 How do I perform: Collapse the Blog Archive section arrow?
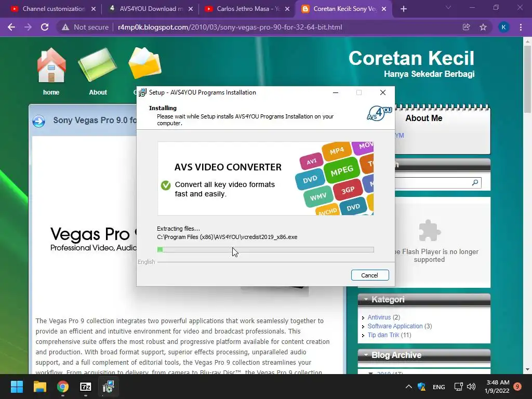click(x=366, y=355)
